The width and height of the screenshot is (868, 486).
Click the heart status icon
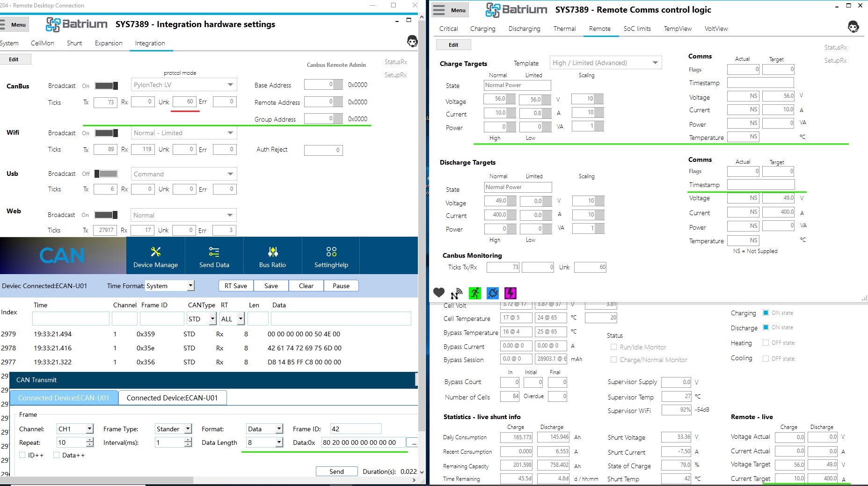click(439, 293)
